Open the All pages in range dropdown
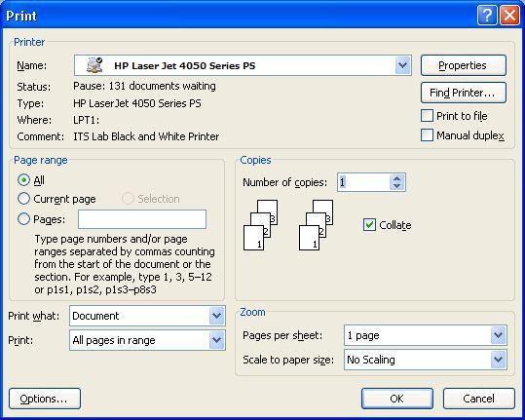This screenshot has height=420, width=525. point(216,340)
